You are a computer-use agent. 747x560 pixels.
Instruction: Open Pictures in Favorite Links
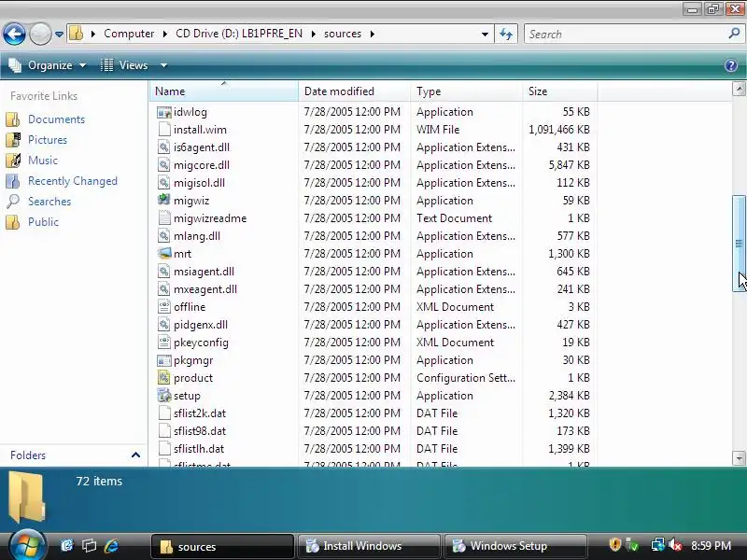tap(48, 140)
